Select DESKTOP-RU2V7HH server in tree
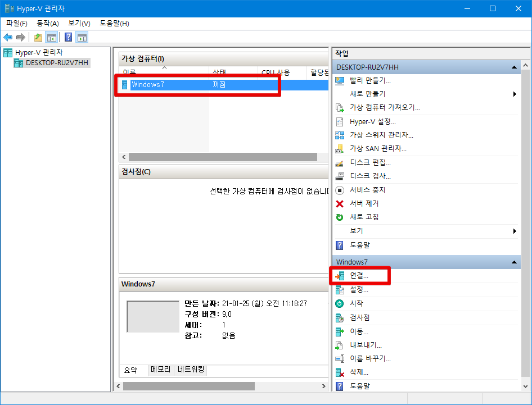The image size is (532, 405). pyautogui.click(x=52, y=63)
